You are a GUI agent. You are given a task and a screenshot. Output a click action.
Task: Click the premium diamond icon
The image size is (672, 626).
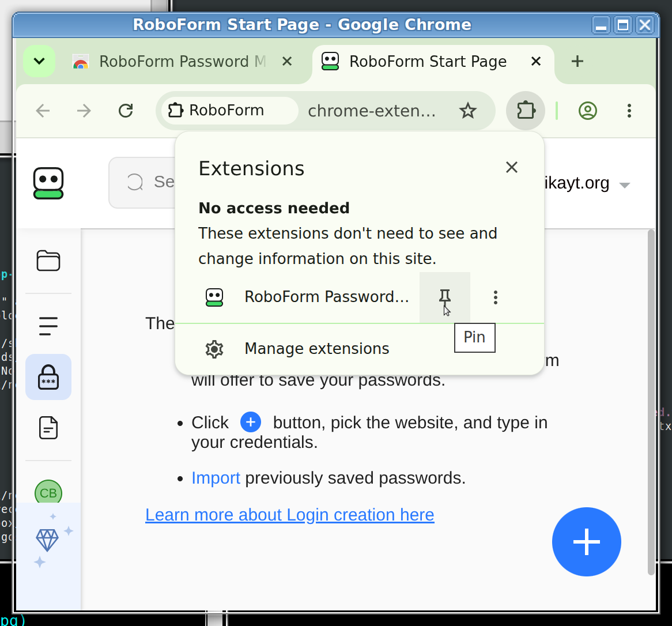(47, 540)
